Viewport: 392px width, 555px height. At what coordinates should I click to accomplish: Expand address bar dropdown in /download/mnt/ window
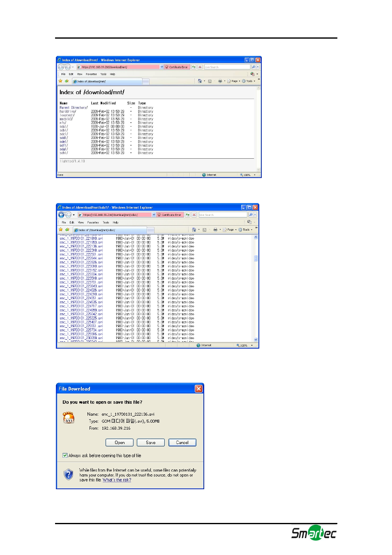coord(162,67)
